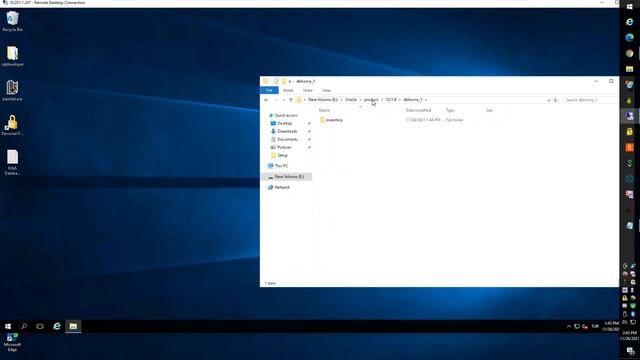Viewport: 640px width, 360px height.
Task: Open Microsoft Edge on host sidebar taskbar
Action: point(629,38)
